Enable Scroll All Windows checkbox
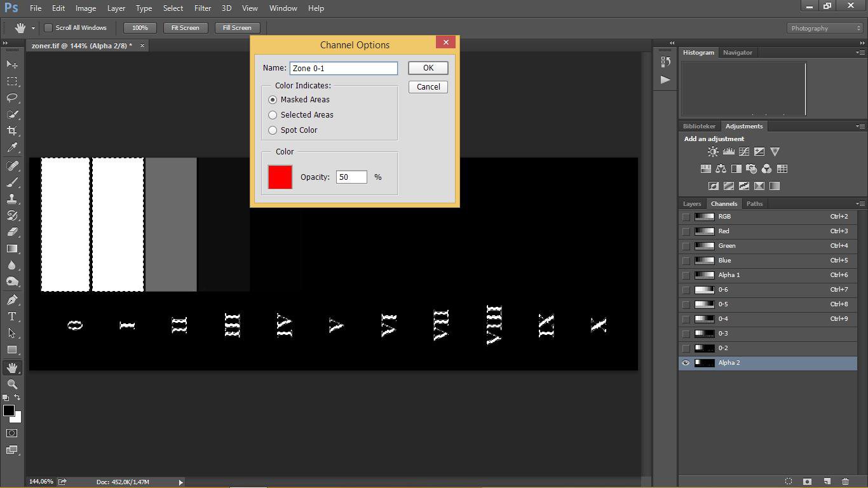868x488 pixels. (x=48, y=28)
